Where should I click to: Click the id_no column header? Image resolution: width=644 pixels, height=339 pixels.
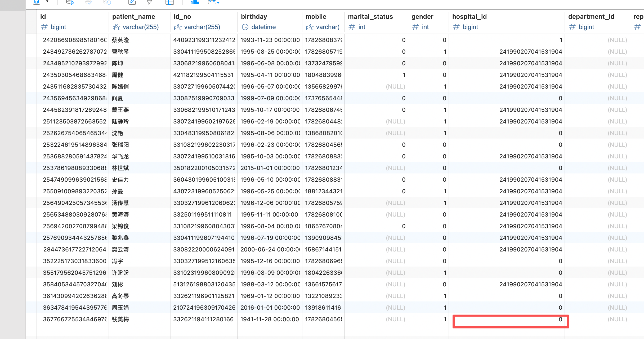click(182, 17)
